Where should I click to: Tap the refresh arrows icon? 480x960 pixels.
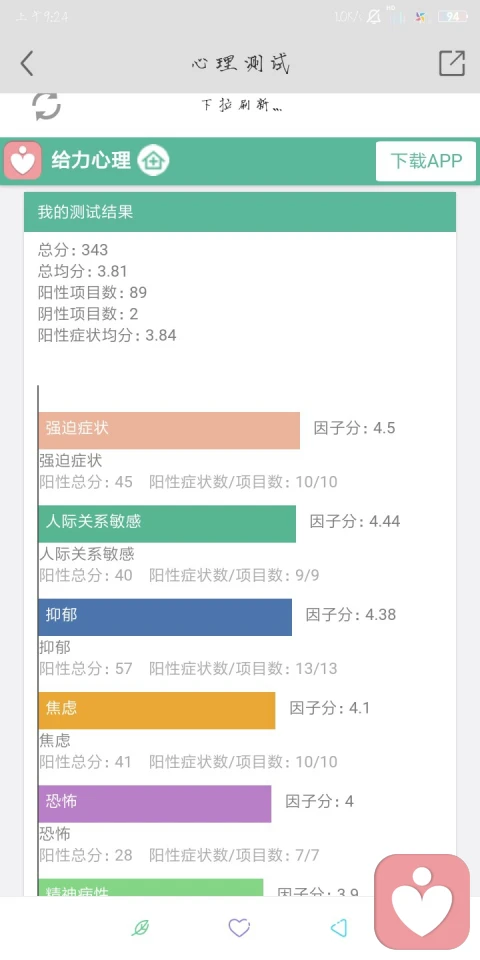click(47, 105)
